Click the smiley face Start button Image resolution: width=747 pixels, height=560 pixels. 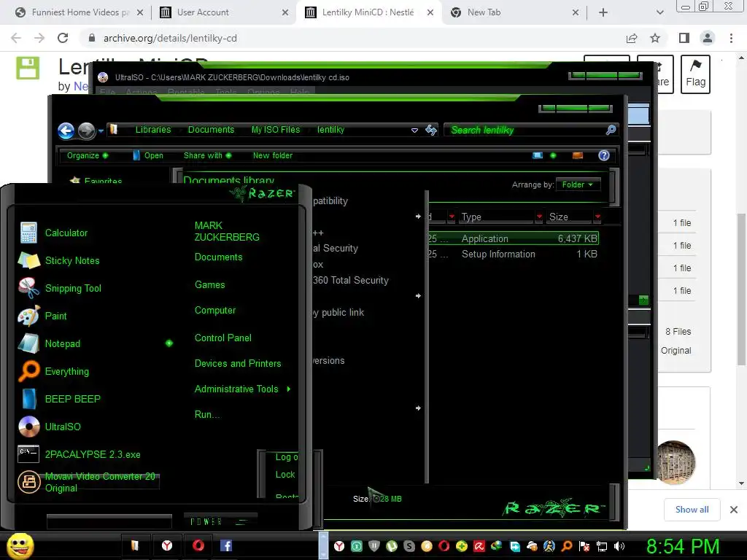20,545
